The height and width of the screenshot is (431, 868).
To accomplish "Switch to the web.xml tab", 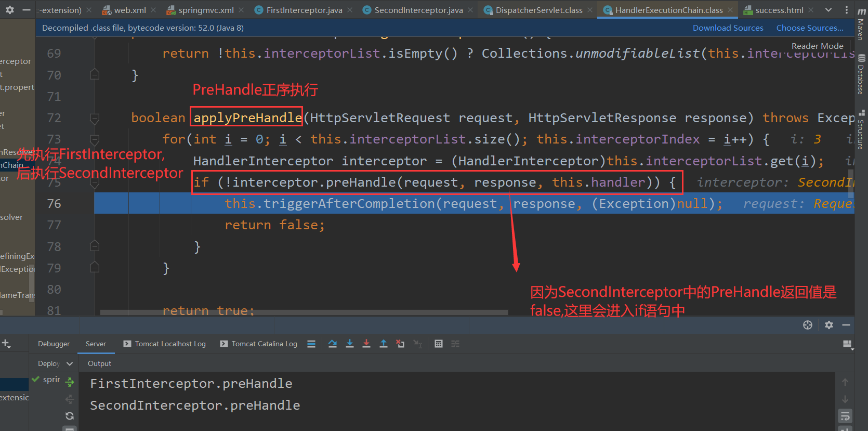I will pos(130,10).
